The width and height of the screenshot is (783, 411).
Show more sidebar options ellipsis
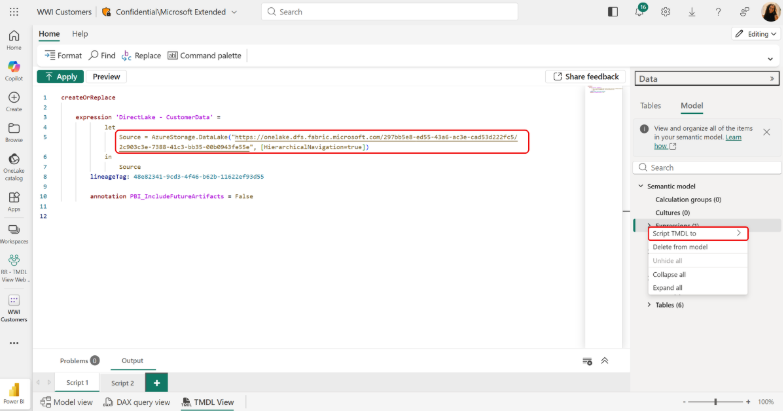(x=14, y=343)
